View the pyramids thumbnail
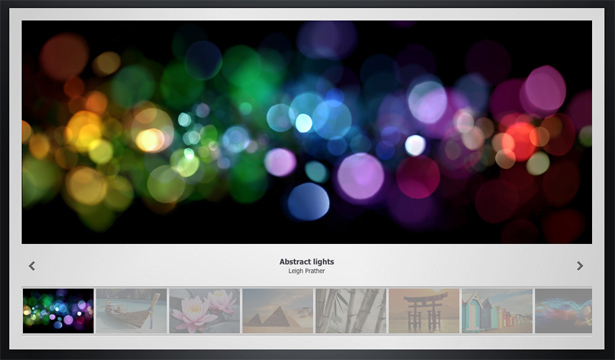The height and width of the screenshot is (360, 615). pos(278,311)
